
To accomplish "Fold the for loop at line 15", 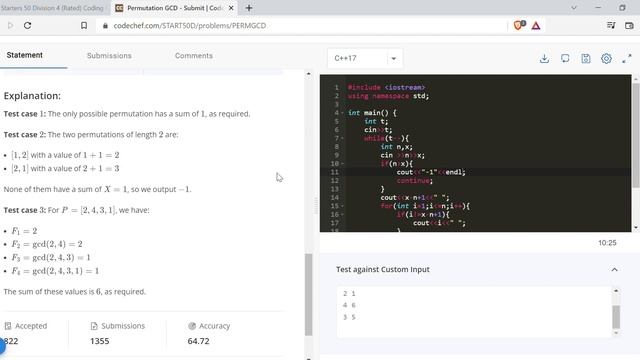I will pos(342,206).
